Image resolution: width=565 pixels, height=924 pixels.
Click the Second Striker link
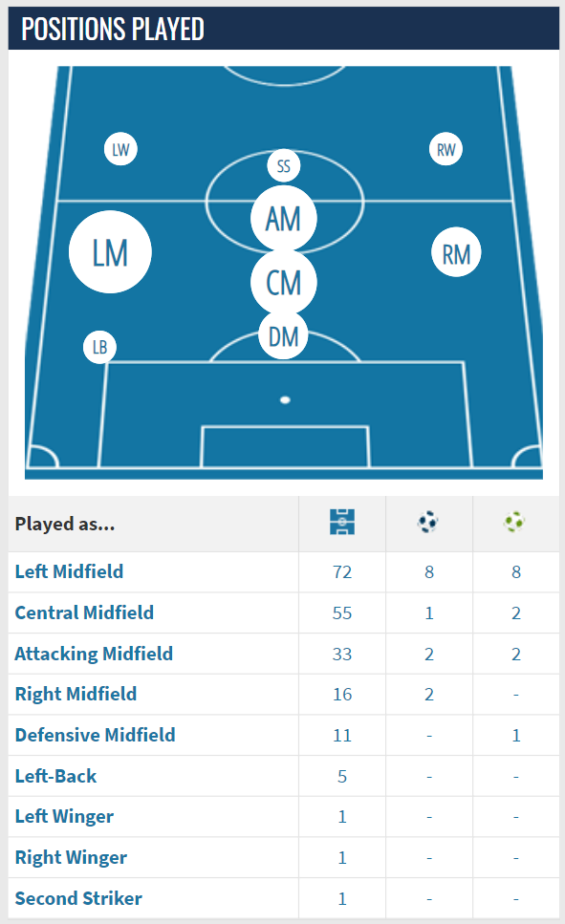[x=78, y=898]
